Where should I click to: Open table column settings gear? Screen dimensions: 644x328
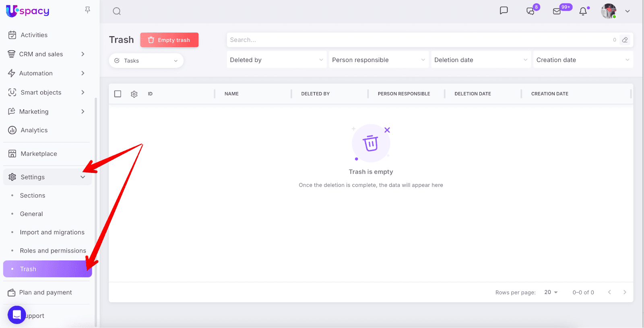pos(134,94)
